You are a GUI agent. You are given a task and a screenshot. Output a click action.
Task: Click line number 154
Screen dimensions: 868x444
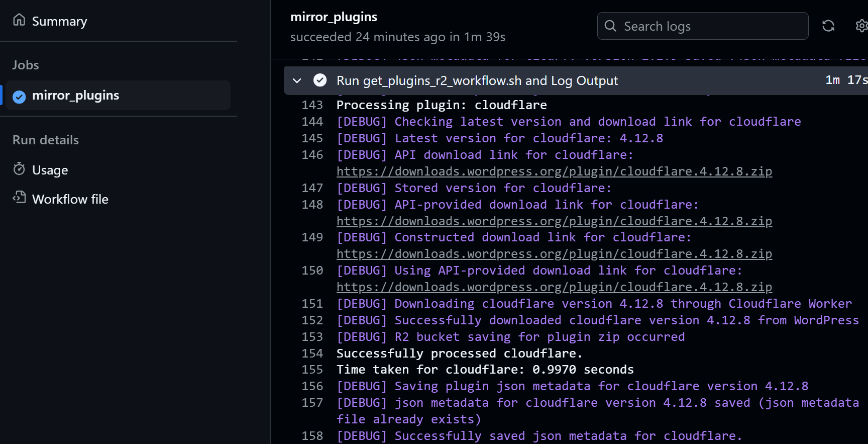click(x=312, y=353)
